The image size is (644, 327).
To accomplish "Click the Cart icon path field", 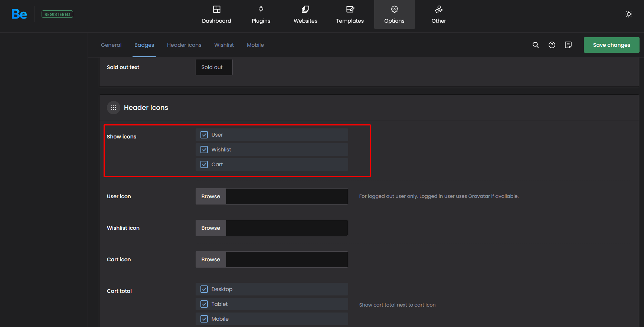I will click(x=287, y=259).
